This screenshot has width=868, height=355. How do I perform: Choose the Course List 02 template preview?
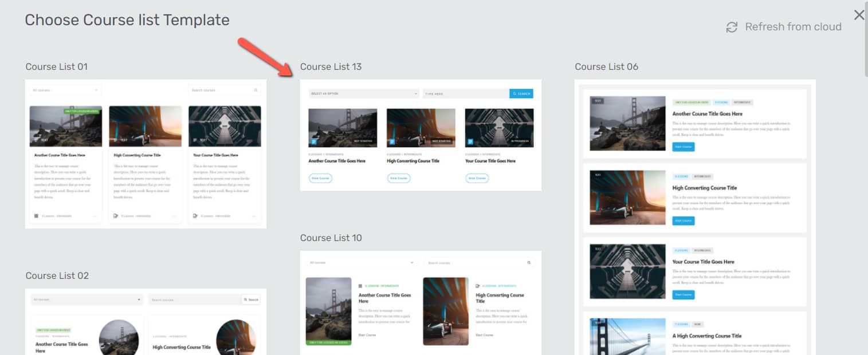(146, 321)
